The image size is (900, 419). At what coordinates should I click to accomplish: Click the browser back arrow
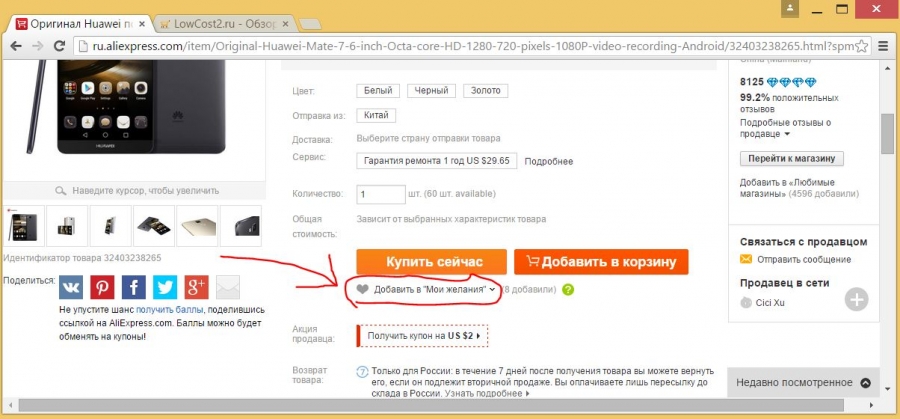click(x=15, y=46)
